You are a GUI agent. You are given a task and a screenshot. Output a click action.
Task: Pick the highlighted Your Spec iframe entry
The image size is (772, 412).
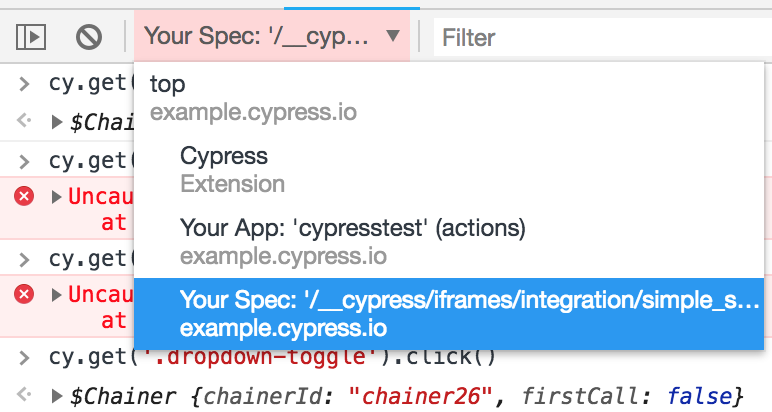[449, 314]
